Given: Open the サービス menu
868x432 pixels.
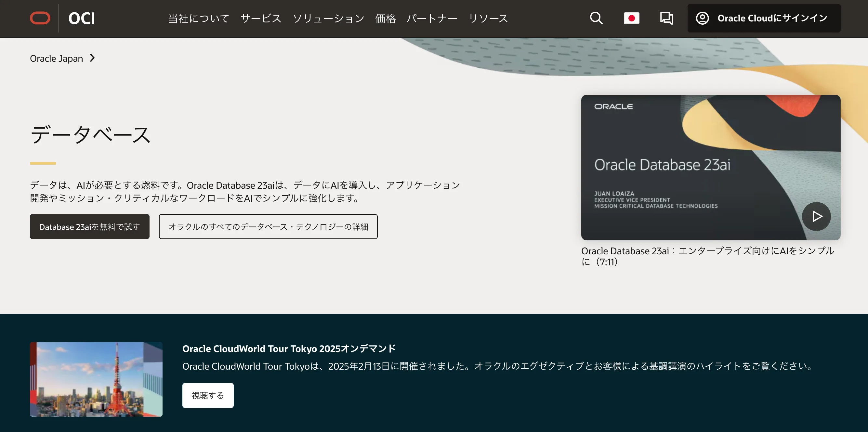Looking at the screenshot, I should (261, 18).
